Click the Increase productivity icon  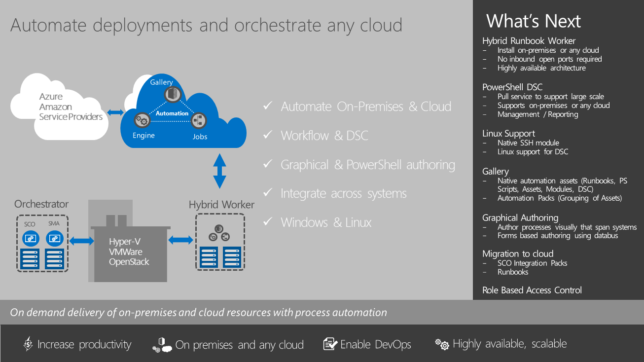pyautogui.click(x=29, y=344)
